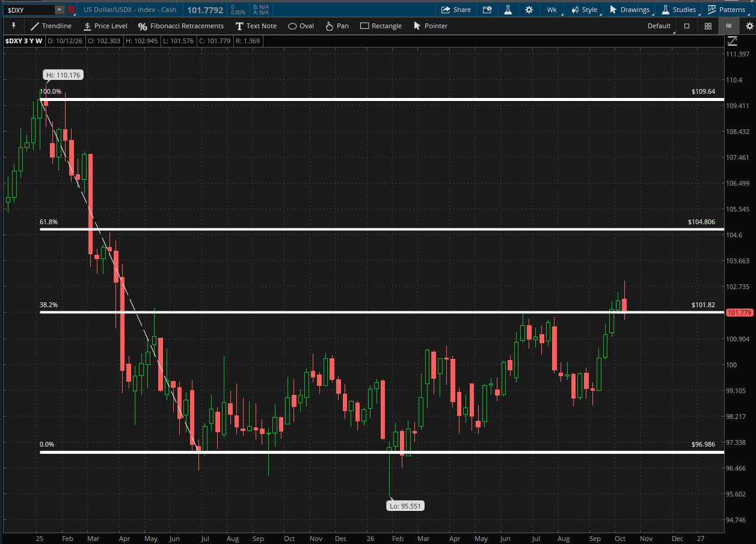Select the Pointer tool

(430, 26)
